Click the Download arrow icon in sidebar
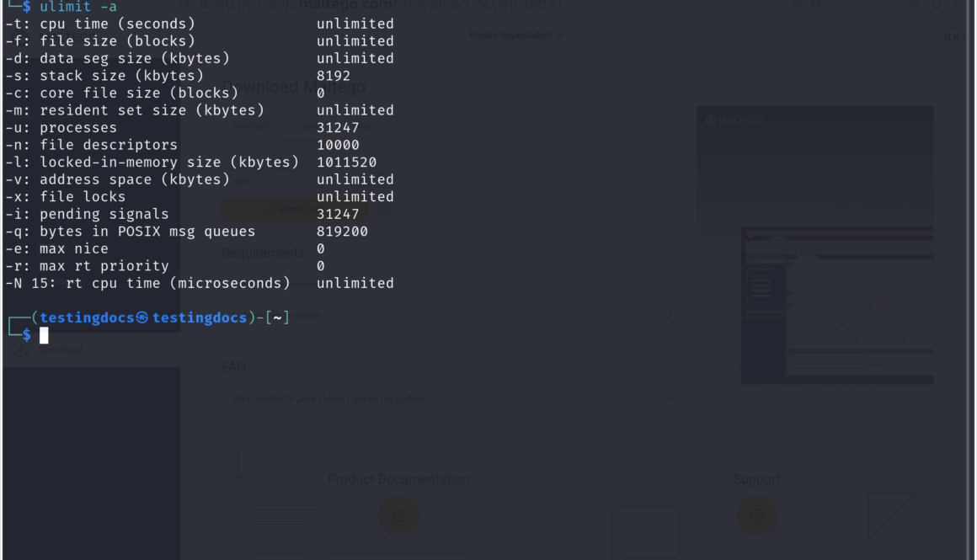 click(x=21, y=349)
